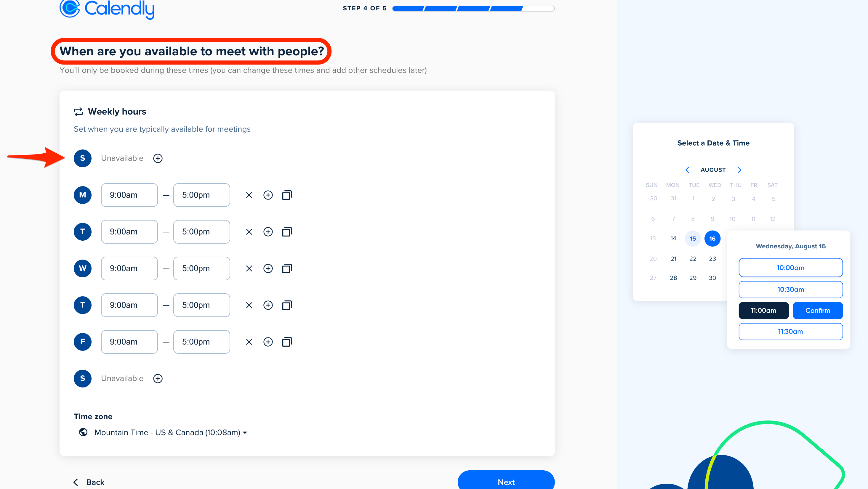Image resolution: width=868 pixels, height=489 pixels.
Task: Toggle the Friday day circle
Action: click(x=83, y=342)
